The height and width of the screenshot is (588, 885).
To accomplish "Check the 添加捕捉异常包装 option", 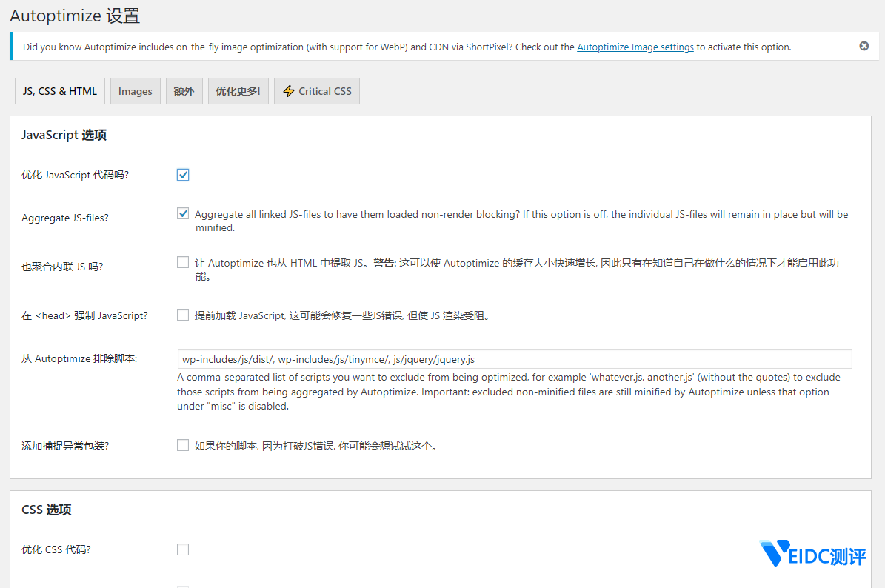I will tap(182, 445).
